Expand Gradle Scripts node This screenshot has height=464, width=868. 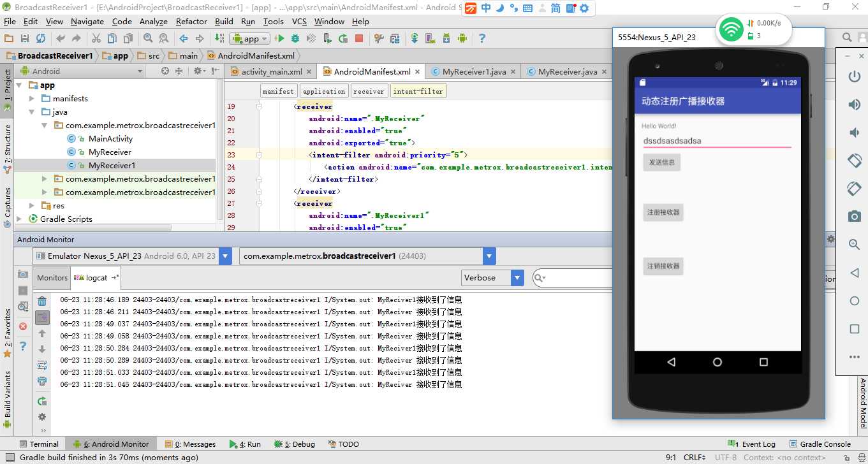(x=18, y=219)
